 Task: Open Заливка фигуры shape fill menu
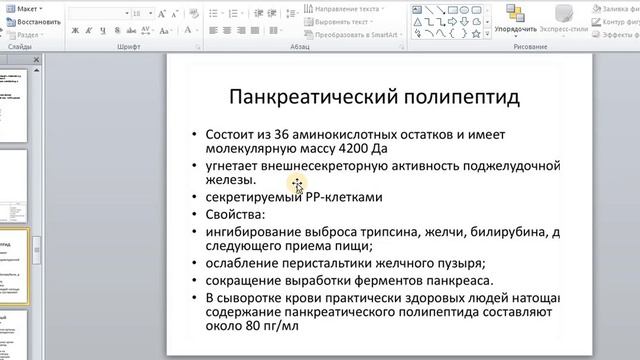[616, 9]
